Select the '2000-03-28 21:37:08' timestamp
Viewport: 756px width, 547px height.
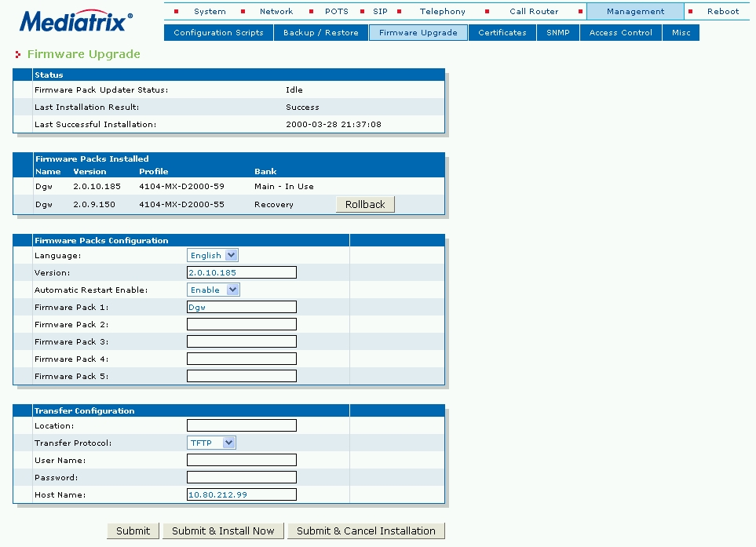[x=334, y=124]
